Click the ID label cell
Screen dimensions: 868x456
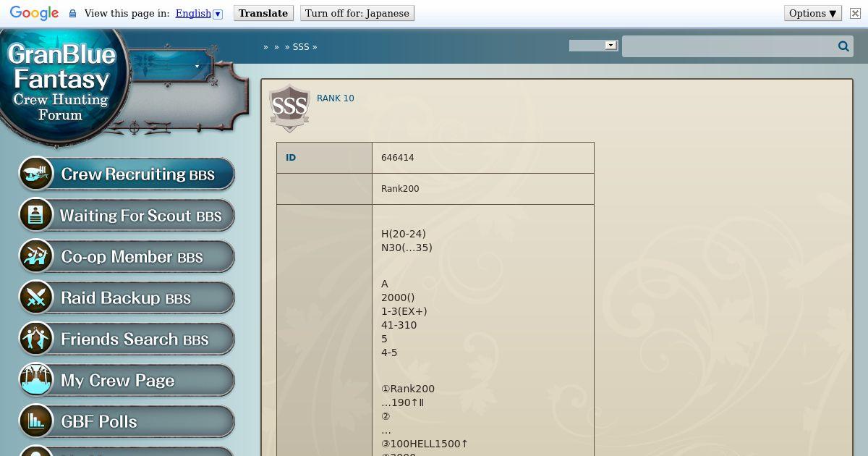[324, 158]
